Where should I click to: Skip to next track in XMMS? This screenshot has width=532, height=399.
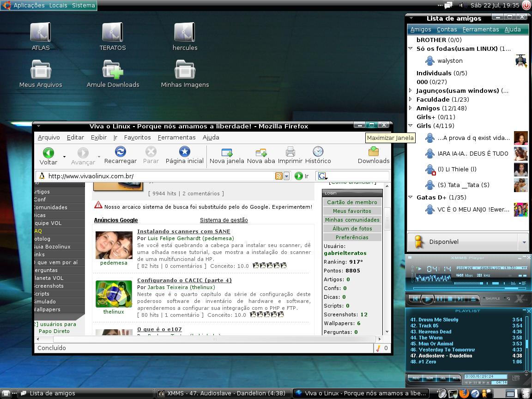click(x=460, y=299)
